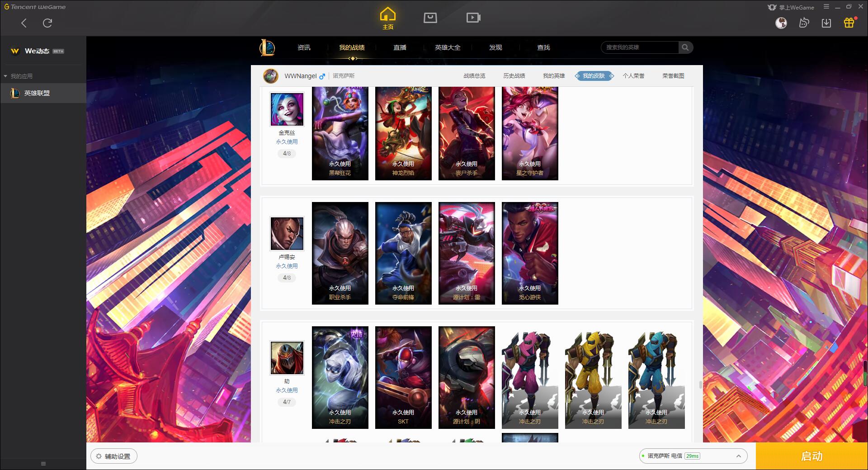
Task: Click into the 搜索我的英雄 search field
Action: (x=640, y=47)
